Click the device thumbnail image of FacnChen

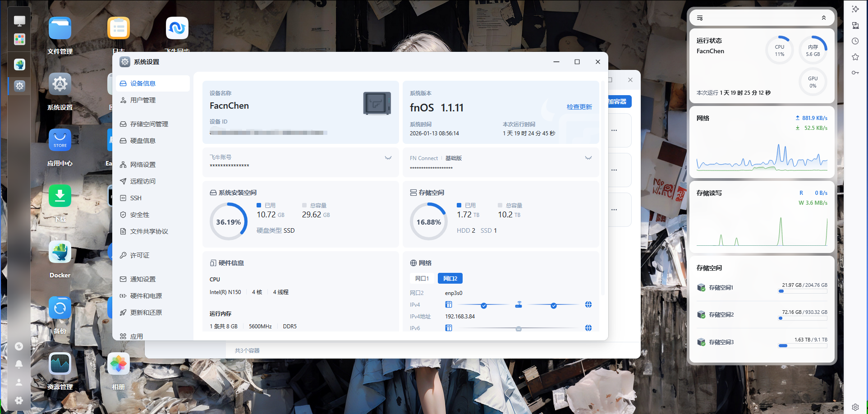[377, 103]
